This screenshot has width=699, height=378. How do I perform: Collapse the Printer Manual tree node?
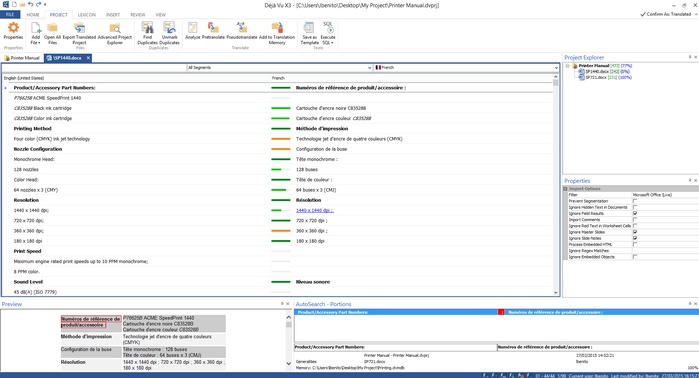tap(568, 66)
